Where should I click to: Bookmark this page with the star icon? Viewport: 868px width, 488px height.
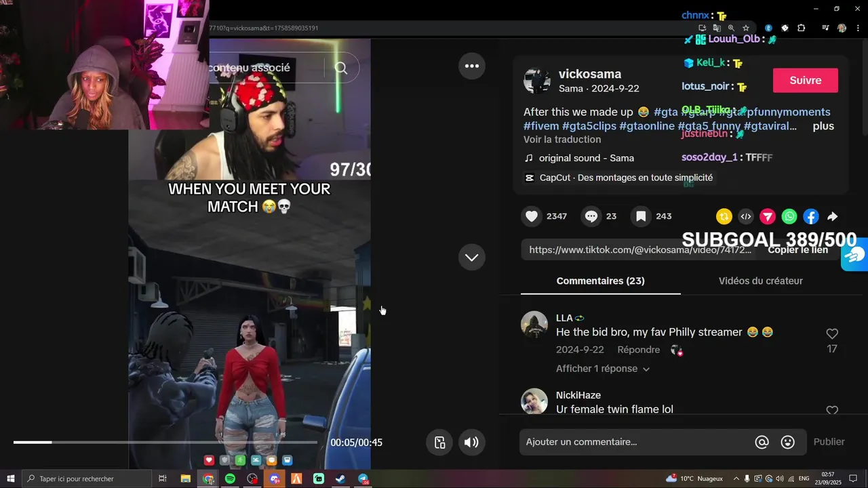(x=746, y=28)
